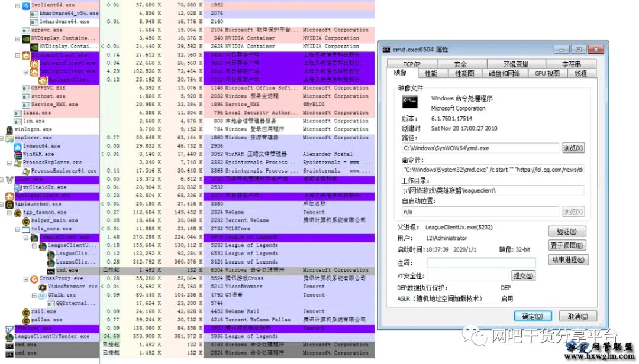This screenshot has height=364, width=639.
Task: Open the 安全 tab
Action: pyautogui.click(x=461, y=64)
